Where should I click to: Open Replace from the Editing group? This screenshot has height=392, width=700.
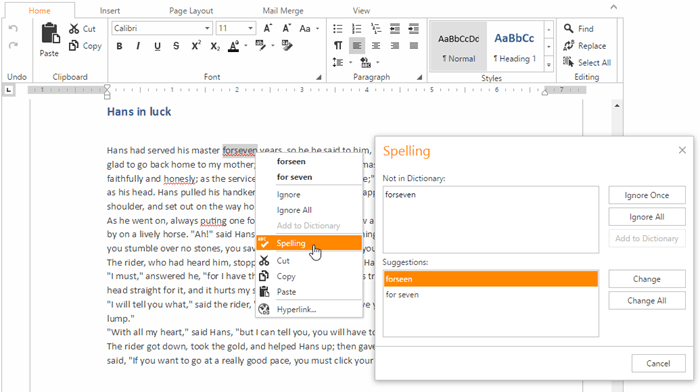(584, 46)
